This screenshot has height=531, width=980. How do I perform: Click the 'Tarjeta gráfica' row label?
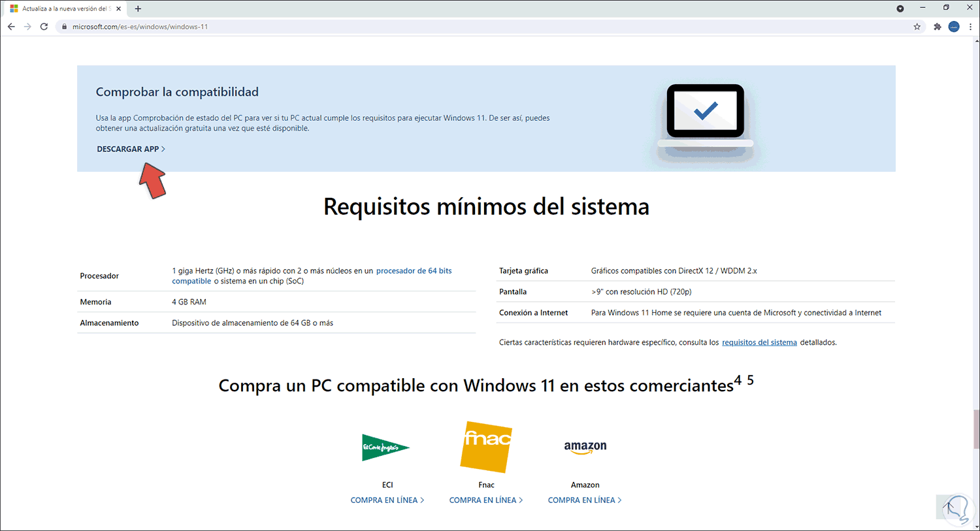[523, 271]
